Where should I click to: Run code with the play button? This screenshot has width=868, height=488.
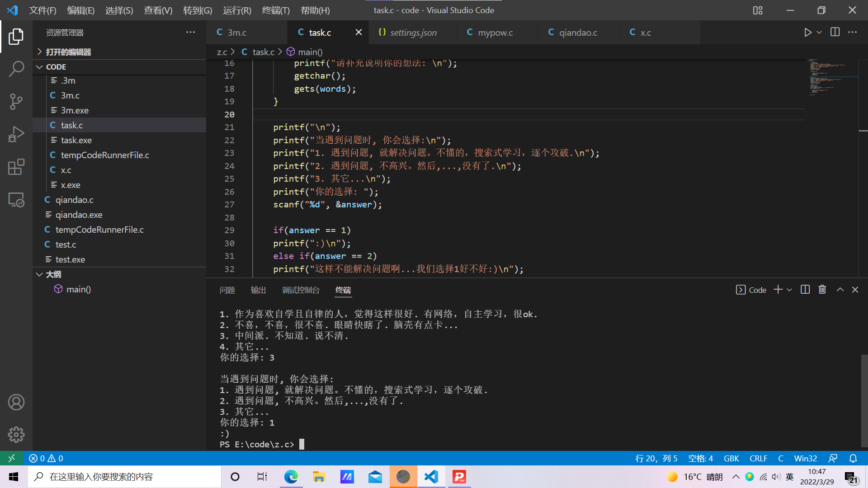click(807, 33)
